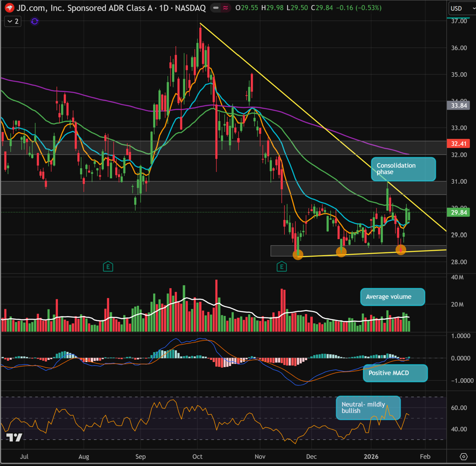476x466 pixels.
Task: Click the Jul label on time axis
Action: tap(24, 456)
